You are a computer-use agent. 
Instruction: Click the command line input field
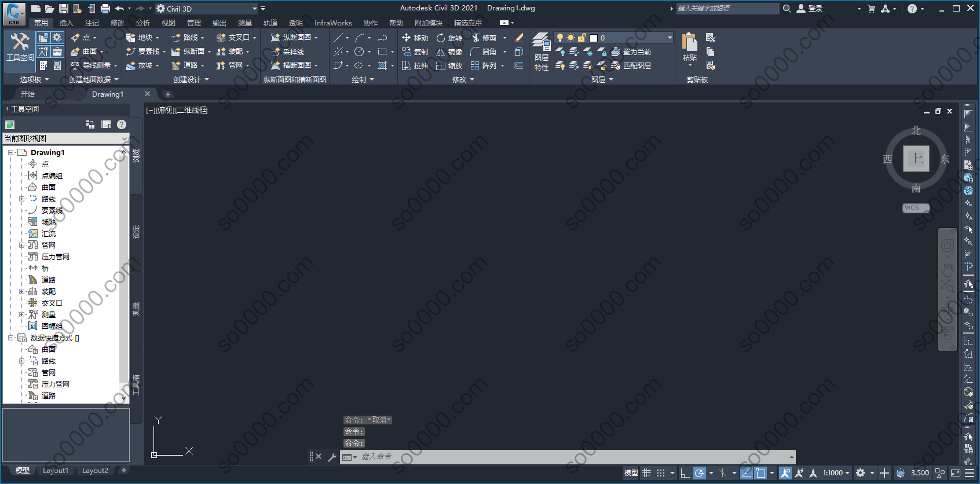coord(573,457)
